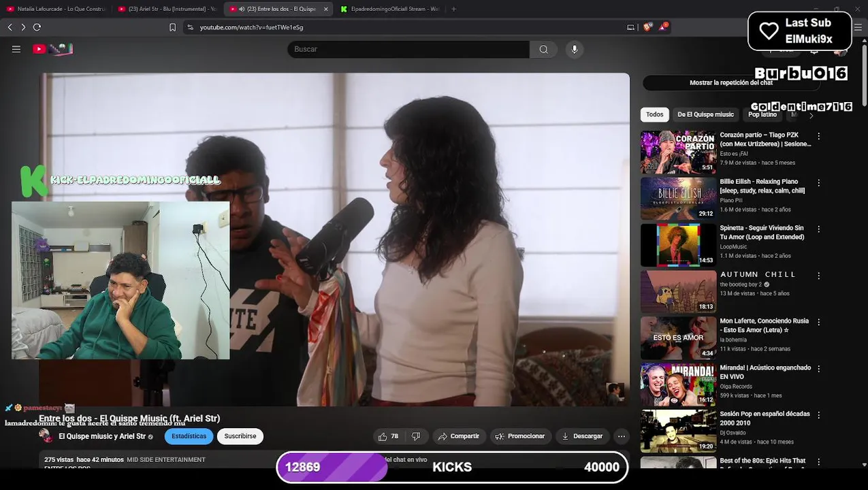Go to YouTube home via the logo

[x=52, y=49]
